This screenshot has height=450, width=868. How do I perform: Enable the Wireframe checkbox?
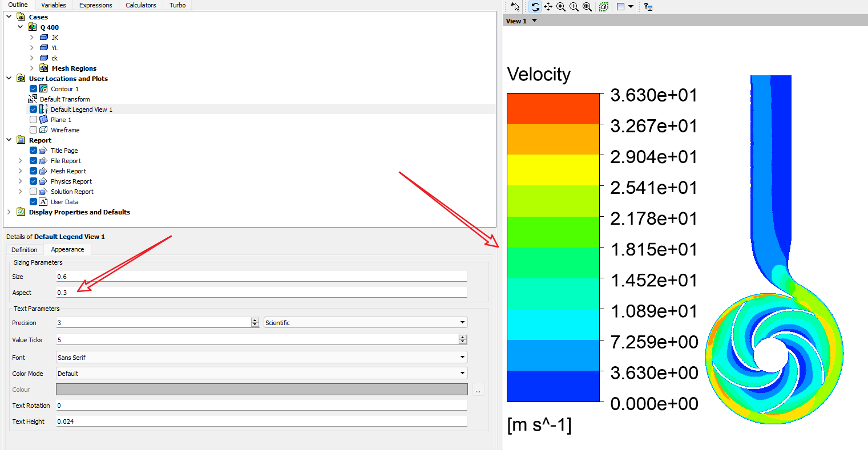point(34,130)
